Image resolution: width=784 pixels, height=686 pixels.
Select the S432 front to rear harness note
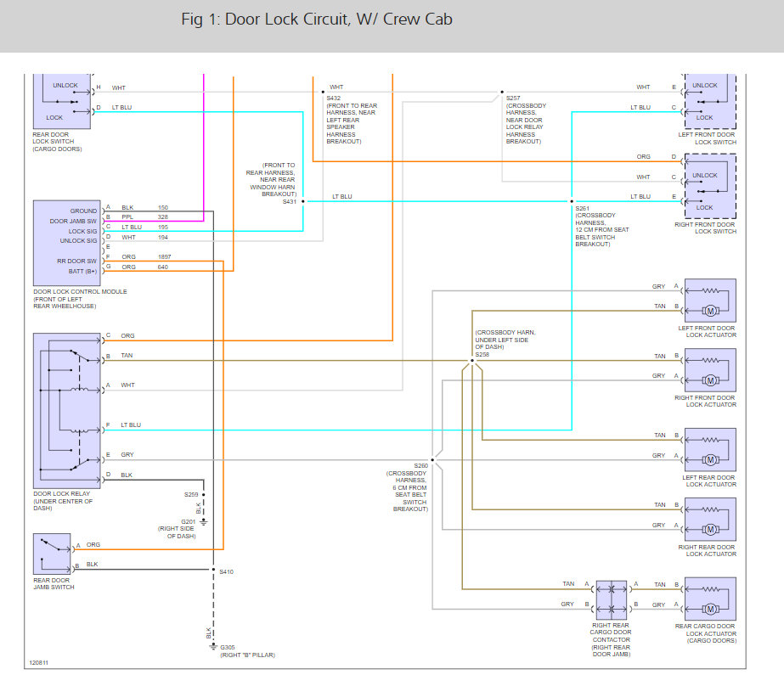[x=352, y=120]
